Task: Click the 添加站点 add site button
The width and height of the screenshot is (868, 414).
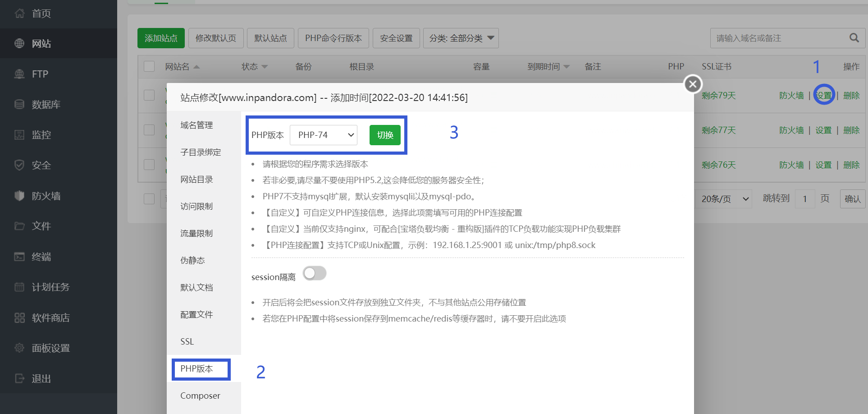Action: [x=161, y=38]
